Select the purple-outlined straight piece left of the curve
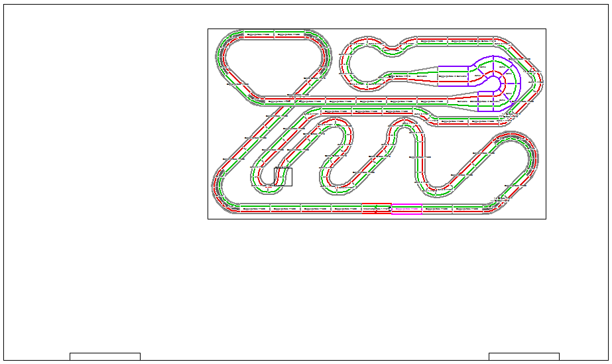The width and height of the screenshot is (612, 364). coord(454,76)
